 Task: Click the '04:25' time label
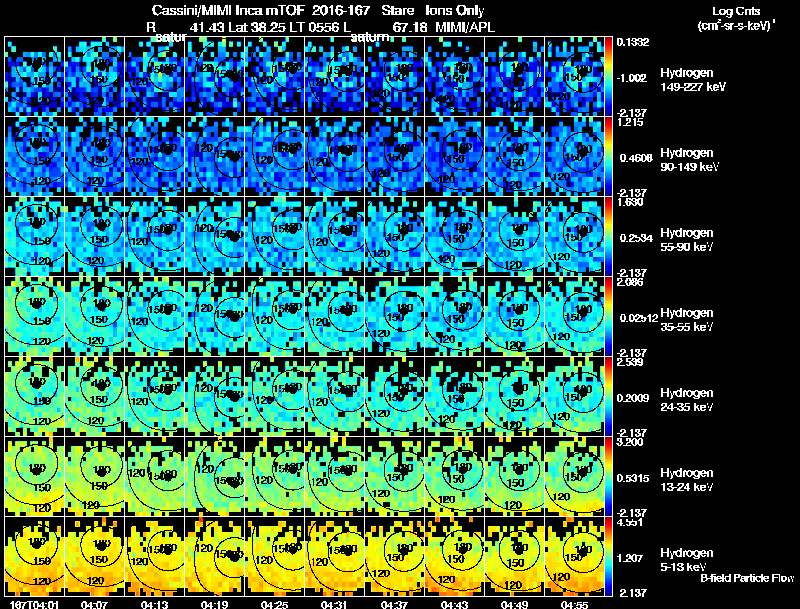[x=274, y=604]
